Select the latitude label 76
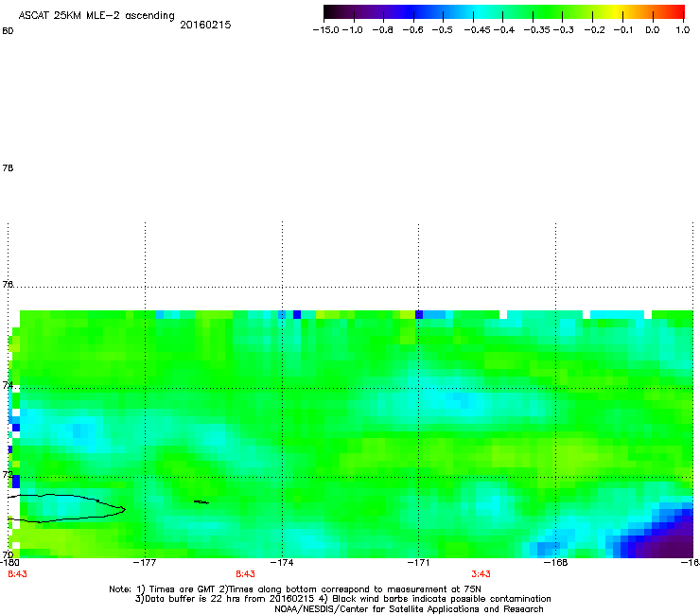700x615 pixels. (x=8, y=284)
